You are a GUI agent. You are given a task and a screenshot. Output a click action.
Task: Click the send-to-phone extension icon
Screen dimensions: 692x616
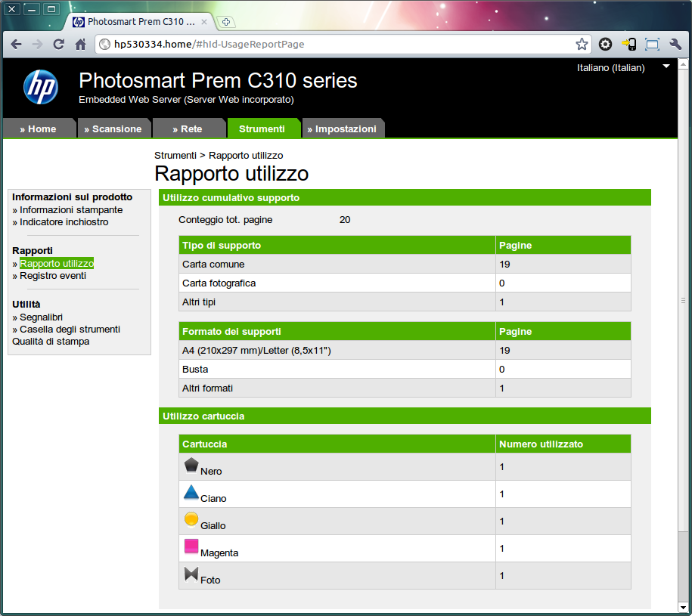pyautogui.click(x=629, y=44)
